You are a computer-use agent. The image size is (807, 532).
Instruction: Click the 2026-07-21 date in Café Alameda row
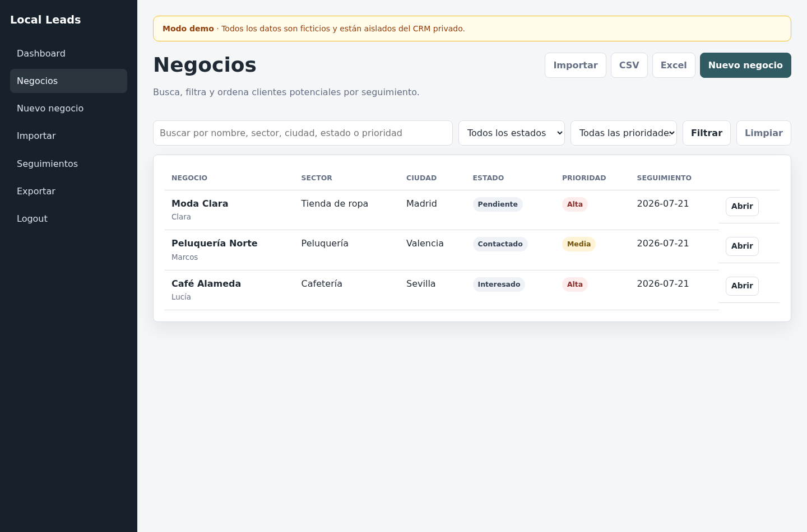(663, 284)
